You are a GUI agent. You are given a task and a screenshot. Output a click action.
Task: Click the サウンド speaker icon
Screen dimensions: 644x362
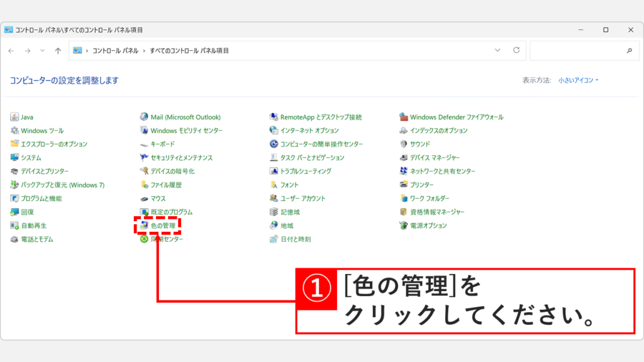403,144
